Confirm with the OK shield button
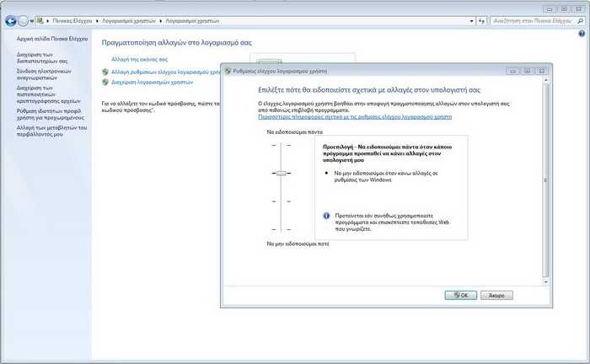Screen dimensions: 590x364 click(460, 295)
